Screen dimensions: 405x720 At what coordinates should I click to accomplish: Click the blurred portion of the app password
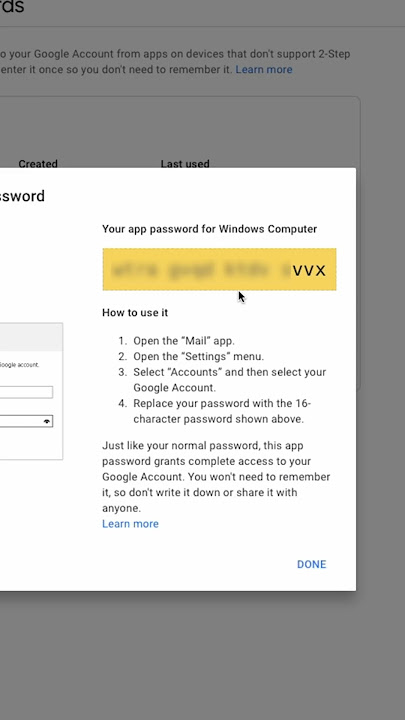(197, 270)
